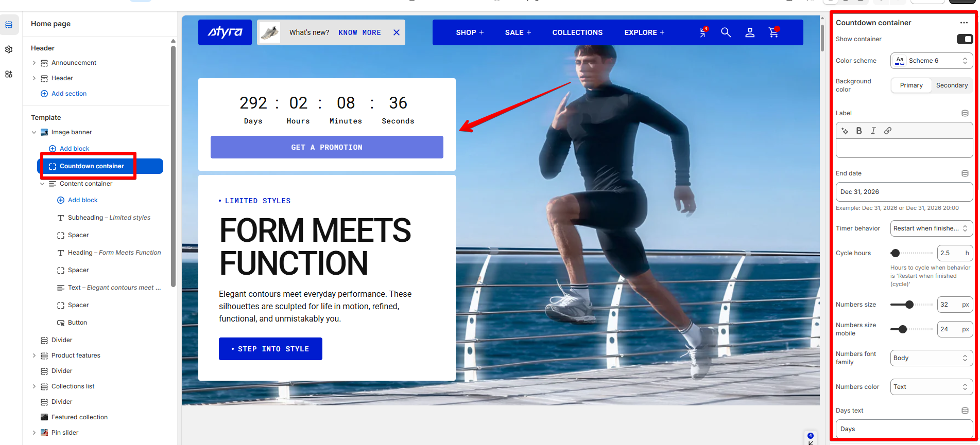Open the theme settings gear icon

coord(9,49)
